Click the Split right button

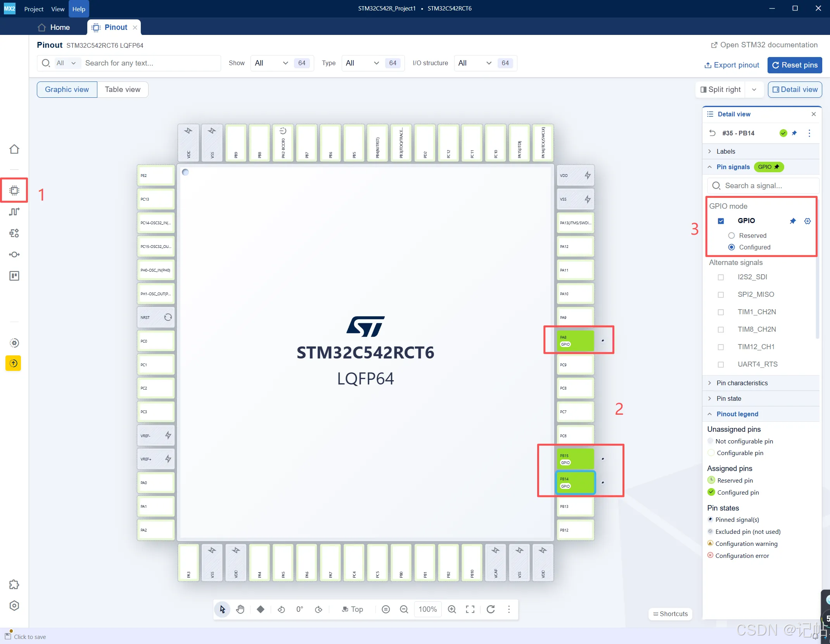click(721, 90)
